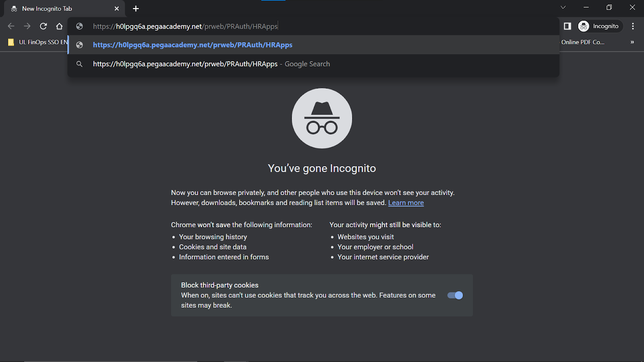Select the Google Search suggestion
The image size is (644, 362).
(x=314, y=64)
